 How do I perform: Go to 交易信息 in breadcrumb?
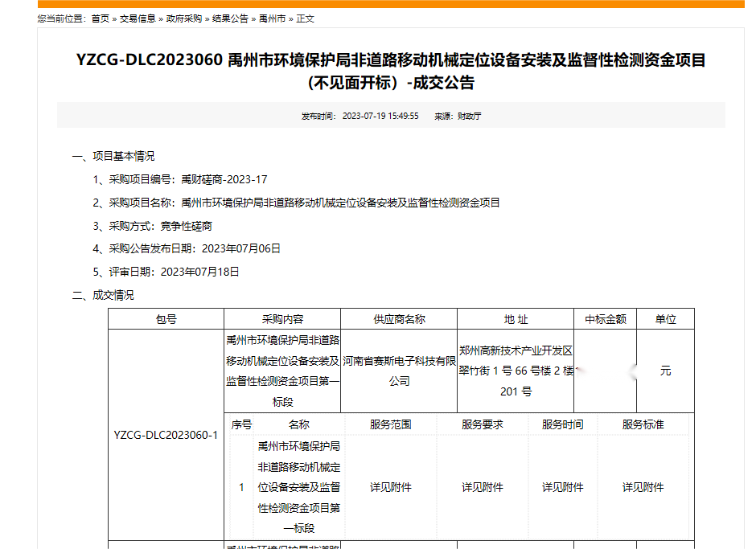pos(138,18)
